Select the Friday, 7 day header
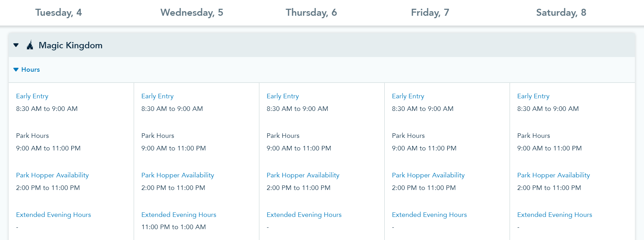 coord(430,13)
